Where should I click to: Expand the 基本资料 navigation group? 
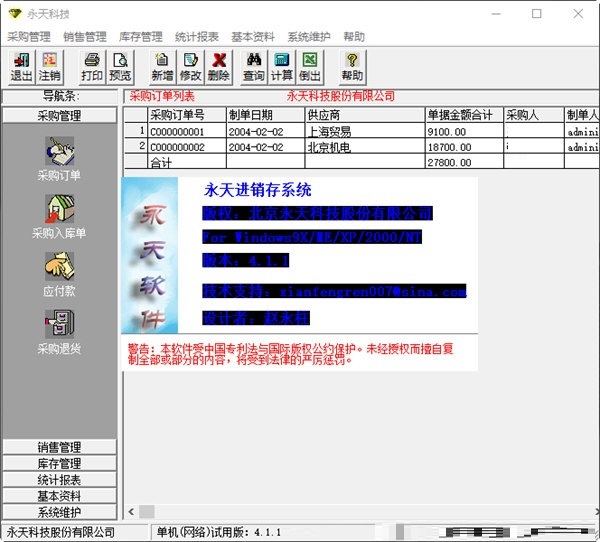pos(59,496)
